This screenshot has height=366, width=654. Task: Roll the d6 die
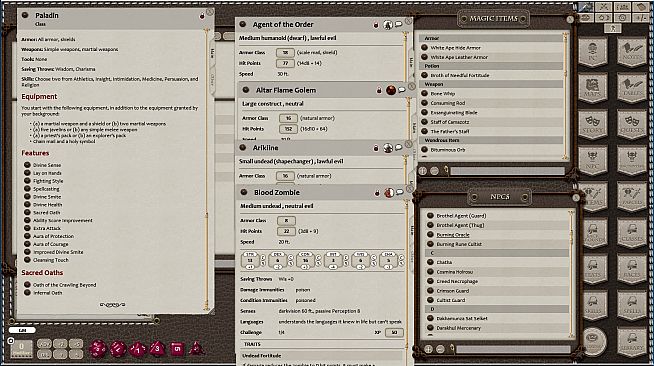(x=177, y=348)
